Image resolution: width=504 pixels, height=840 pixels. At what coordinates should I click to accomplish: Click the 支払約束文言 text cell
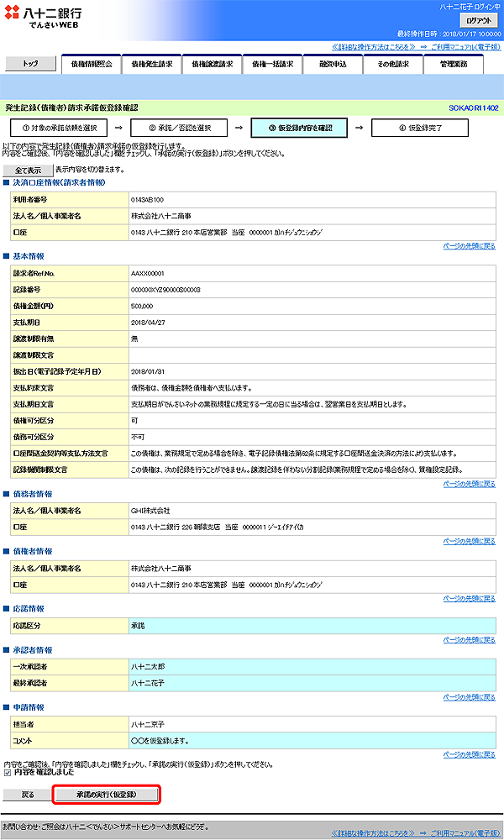tap(312, 388)
